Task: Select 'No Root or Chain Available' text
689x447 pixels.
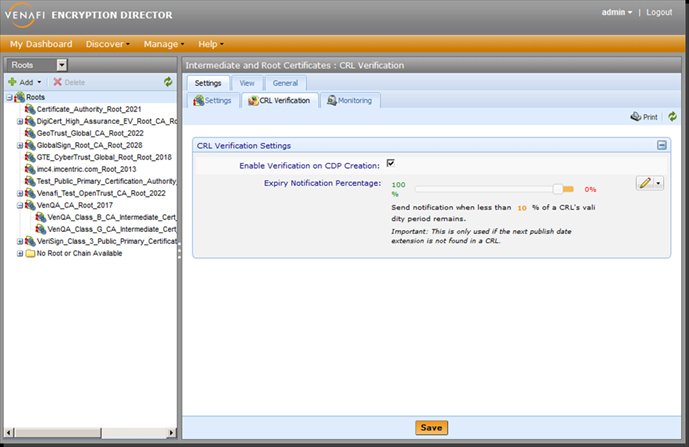Action: point(80,253)
